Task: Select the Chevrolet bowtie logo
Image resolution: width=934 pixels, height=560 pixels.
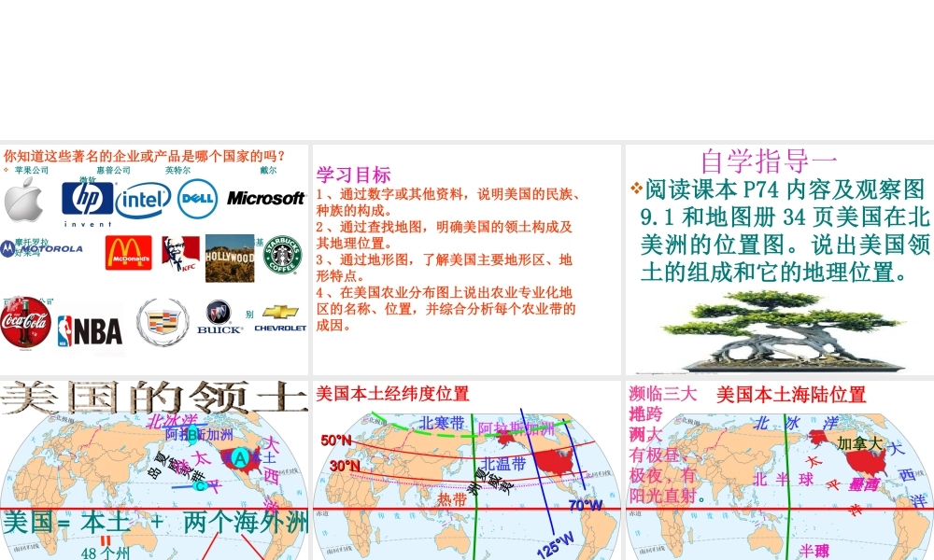Action: point(280,318)
